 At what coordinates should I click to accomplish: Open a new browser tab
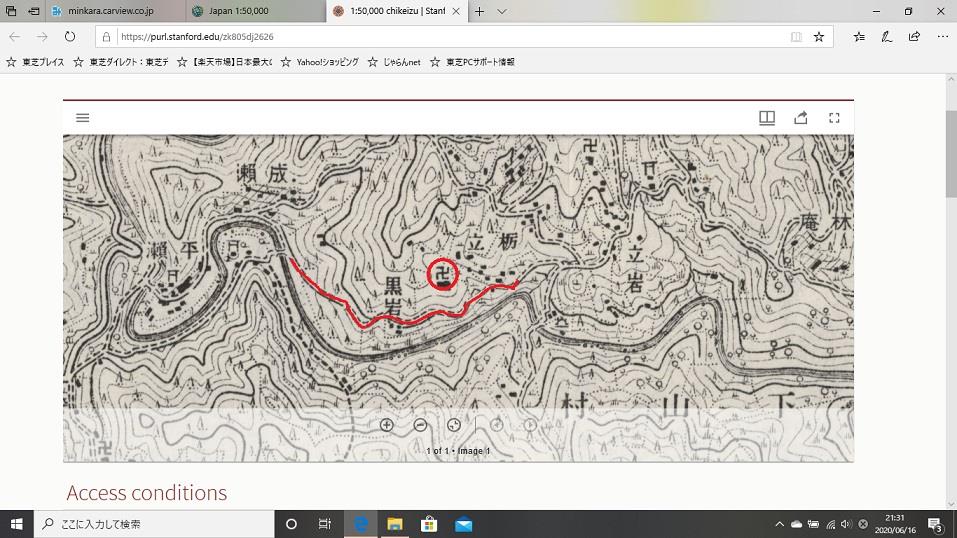(x=480, y=11)
